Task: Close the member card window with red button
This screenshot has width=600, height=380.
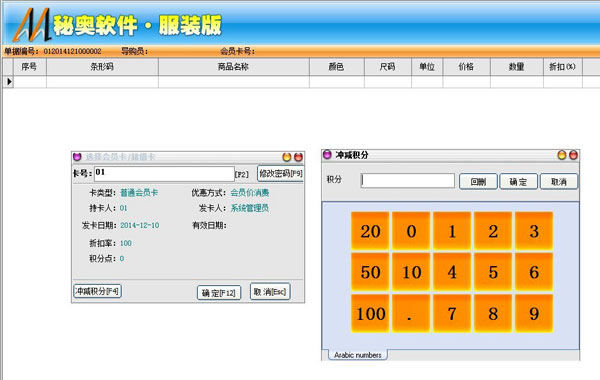Action: click(x=298, y=157)
